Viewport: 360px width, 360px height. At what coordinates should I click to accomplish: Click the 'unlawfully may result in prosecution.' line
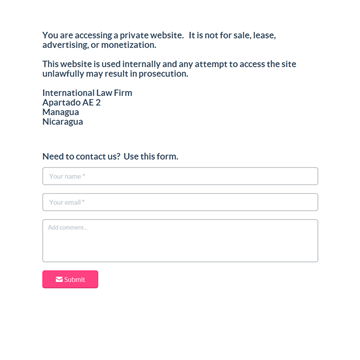pyautogui.click(x=115, y=74)
